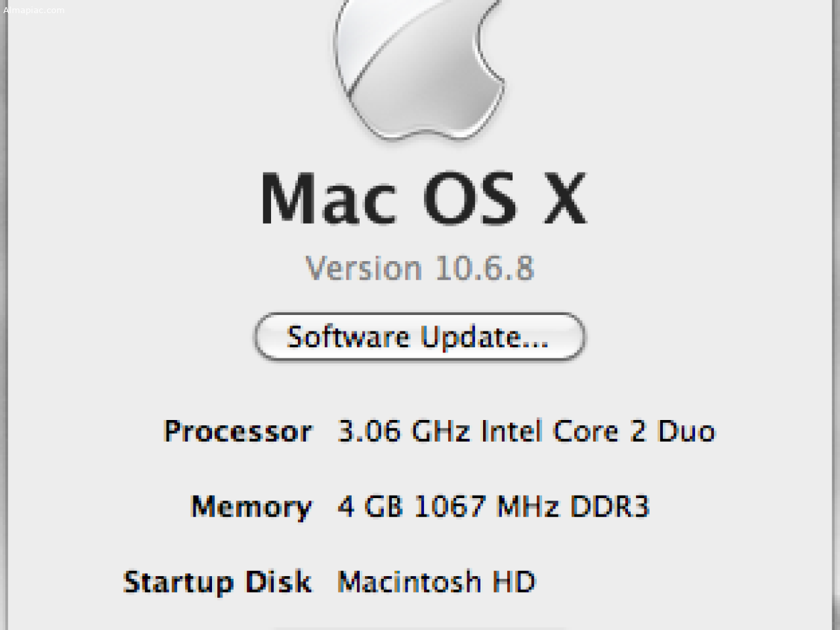Select the Startup Disk label
The width and height of the screenshot is (840, 630).
click(217, 583)
